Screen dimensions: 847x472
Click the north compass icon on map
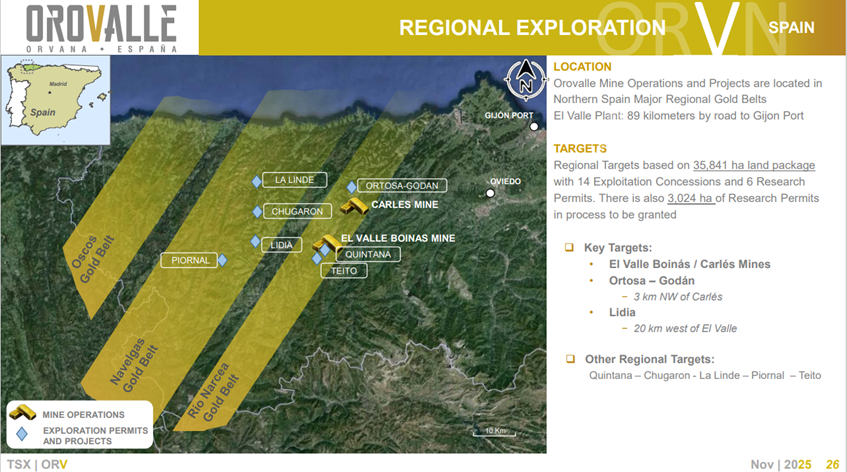[x=526, y=80]
